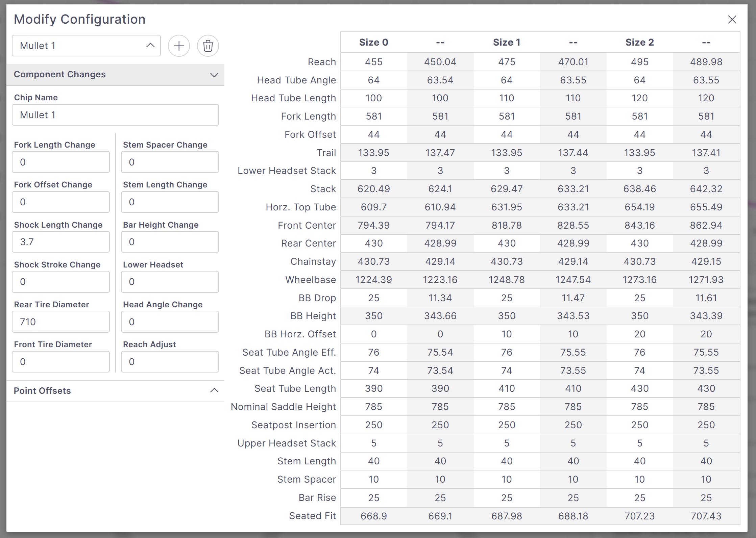Click the Size 1 Reach value 475

[x=507, y=62]
